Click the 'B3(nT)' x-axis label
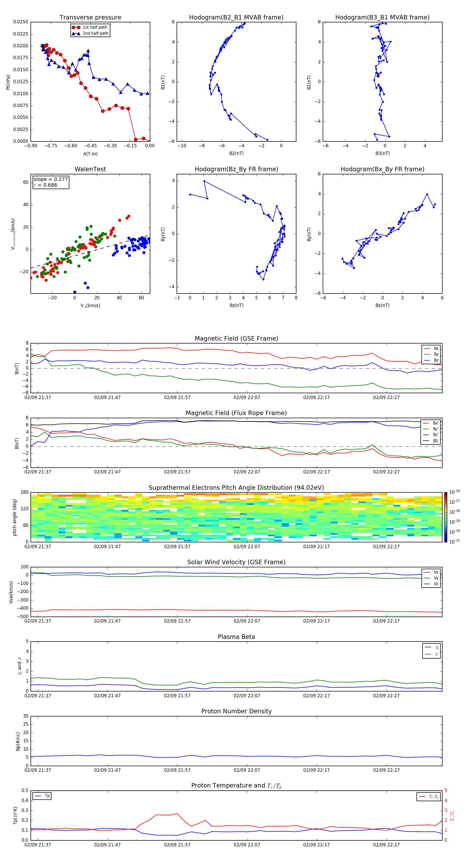This screenshot has width=473, height=868. (382, 153)
